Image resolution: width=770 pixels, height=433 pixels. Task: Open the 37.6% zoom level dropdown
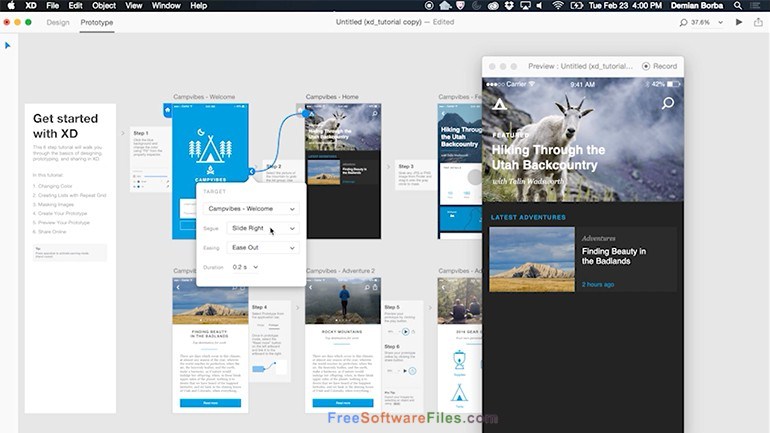coord(707,22)
